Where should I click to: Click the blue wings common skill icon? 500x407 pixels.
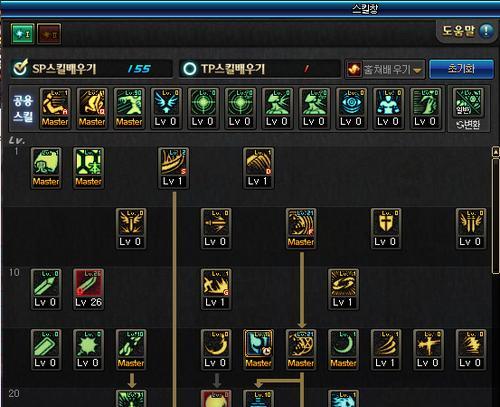(166, 108)
